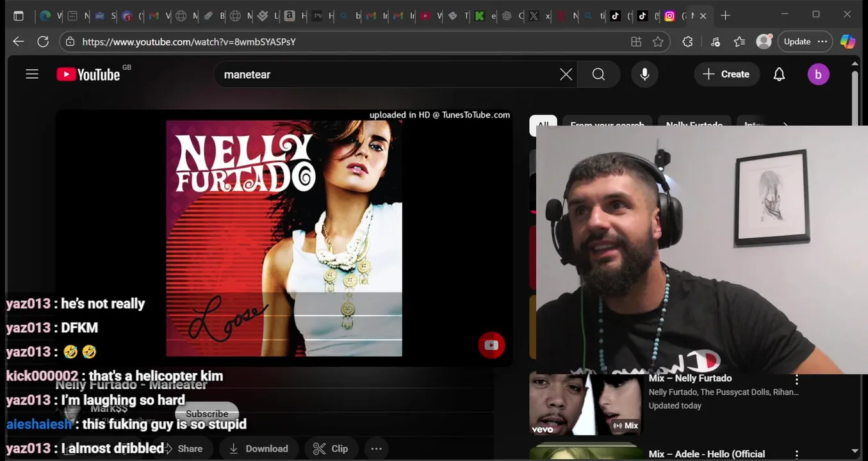This screenshot has height=461, width=868.
Task: Search with your voice microphone
Action: pos(644,74)
